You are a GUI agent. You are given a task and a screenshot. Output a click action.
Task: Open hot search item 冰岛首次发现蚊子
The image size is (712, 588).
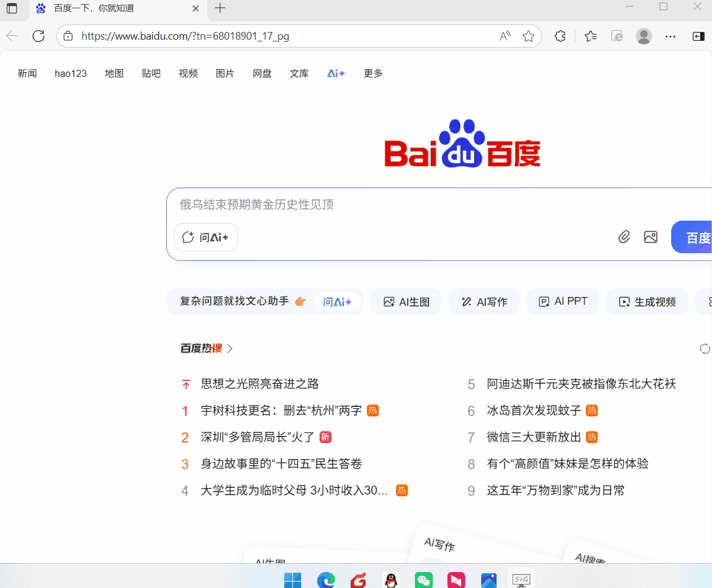pos(533,411)
